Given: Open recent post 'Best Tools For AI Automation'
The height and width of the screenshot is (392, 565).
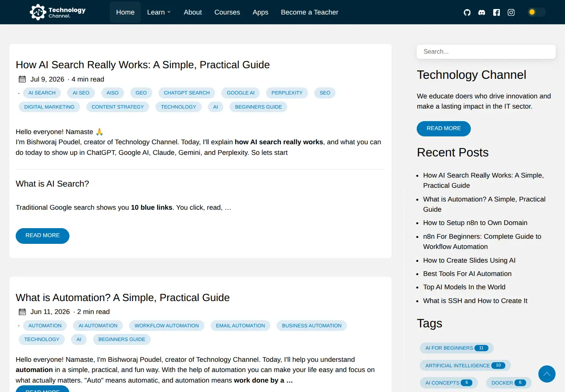Looking at the screenshot, I should [467, 274].
